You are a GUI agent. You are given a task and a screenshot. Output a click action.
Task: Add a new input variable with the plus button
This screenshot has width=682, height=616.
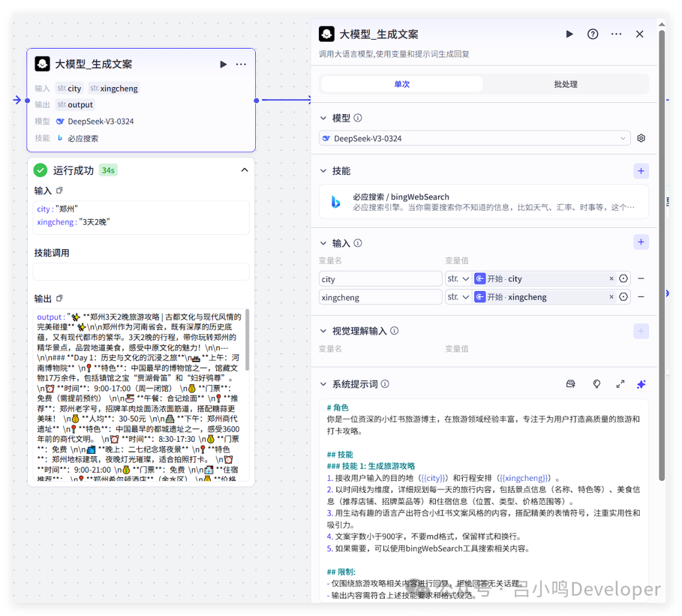pyautogui.click(x=641, y=242)
